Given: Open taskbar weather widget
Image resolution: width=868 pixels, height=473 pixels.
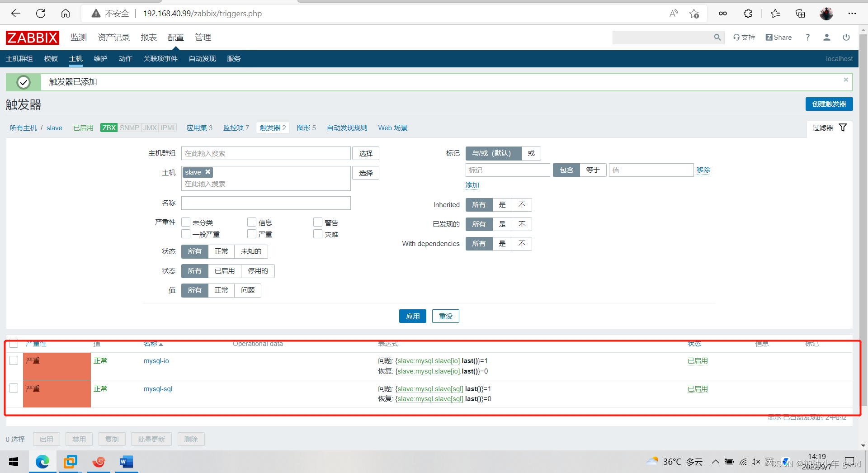Looking at the screenshot, I should [x=675, y=462].
